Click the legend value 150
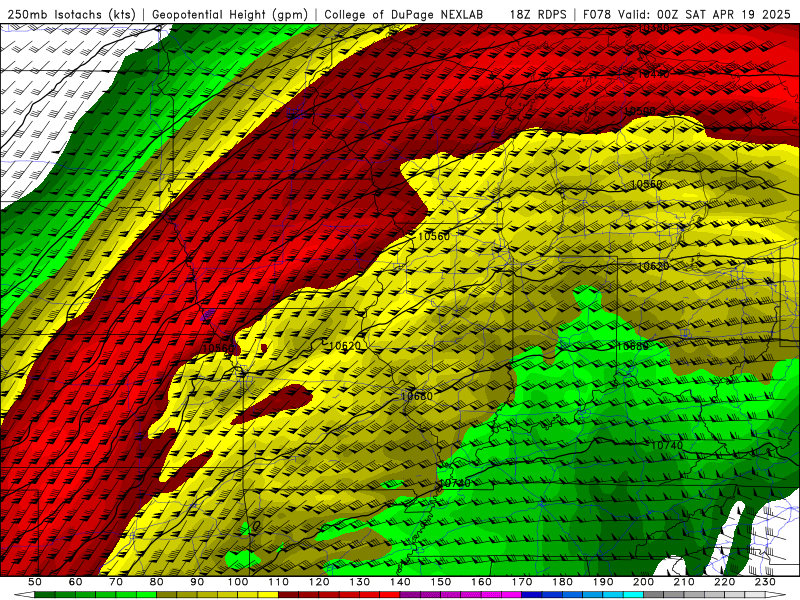 (441, 582)
